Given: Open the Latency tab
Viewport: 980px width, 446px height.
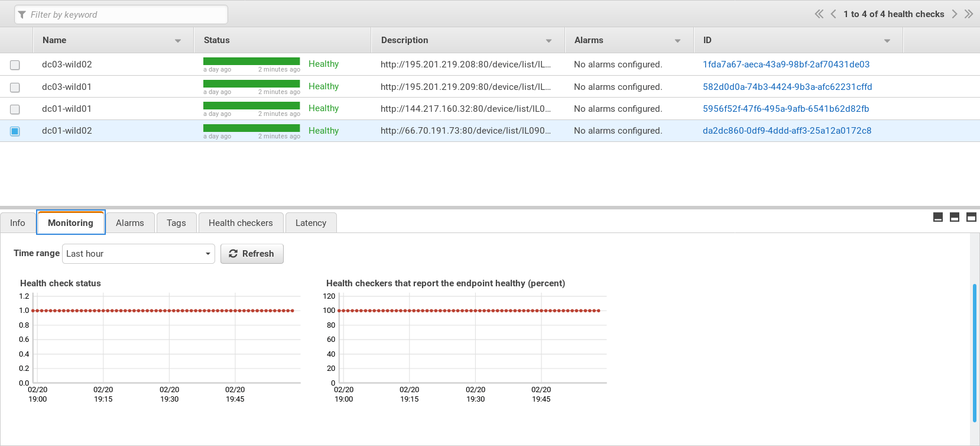Looking at the screenshot, I should 311,223.
